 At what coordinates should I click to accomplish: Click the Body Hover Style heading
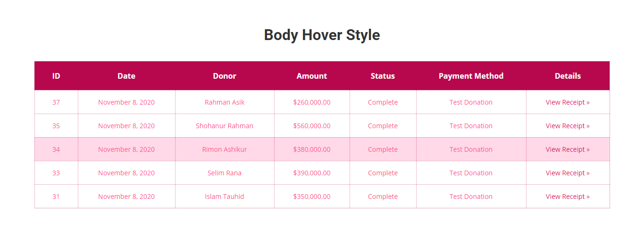tap(322, 35)
